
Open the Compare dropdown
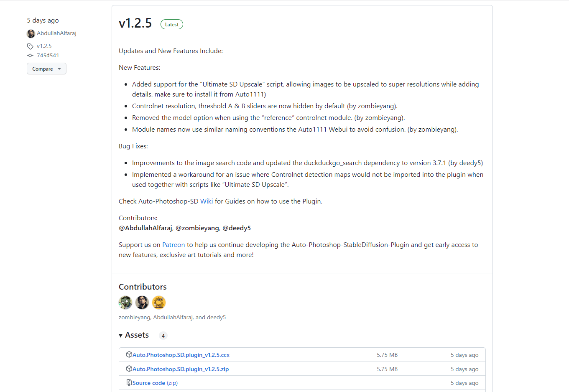[46, 69]
